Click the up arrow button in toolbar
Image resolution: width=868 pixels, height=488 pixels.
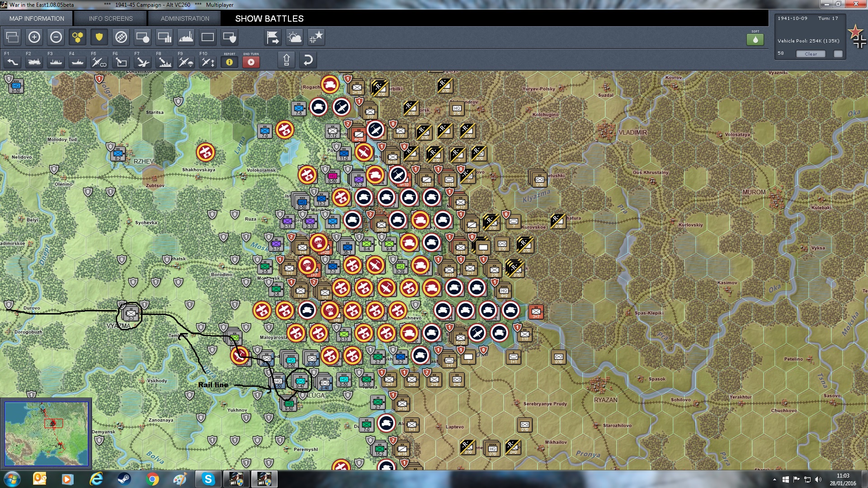pyautogui.click(x=286, y=60)
